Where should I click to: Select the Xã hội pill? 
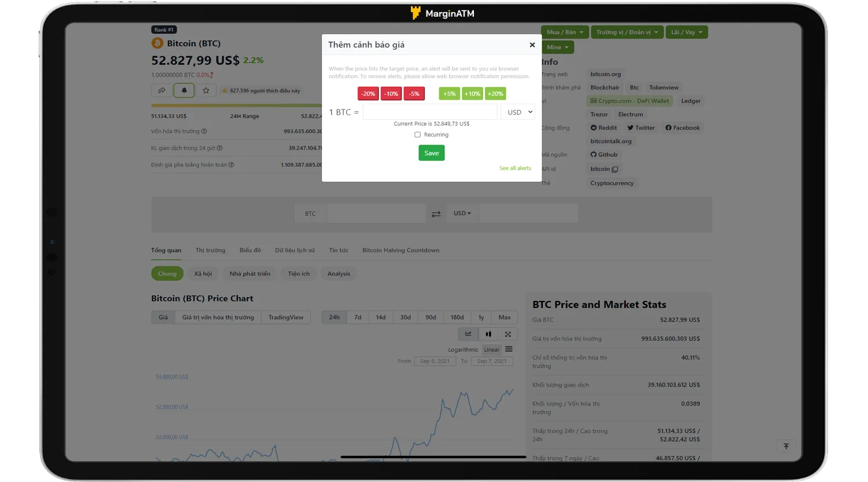(203, 274)
